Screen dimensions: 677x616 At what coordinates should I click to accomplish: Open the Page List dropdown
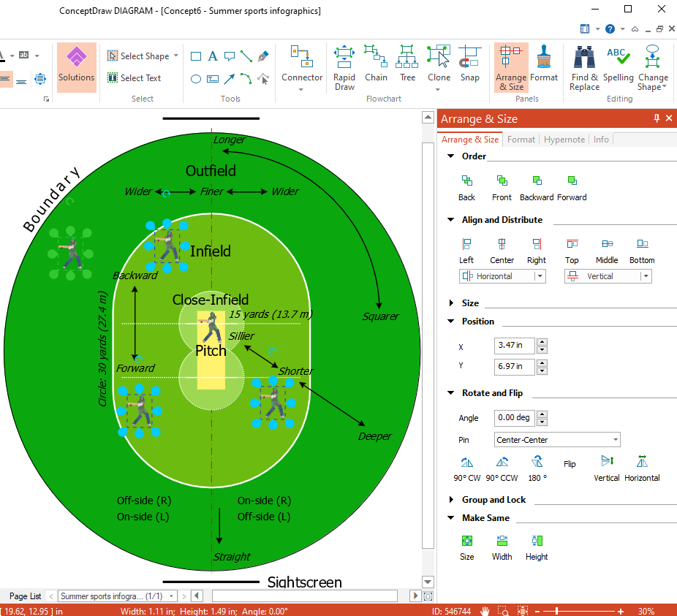pyautogui.click(x=117, y=596)
